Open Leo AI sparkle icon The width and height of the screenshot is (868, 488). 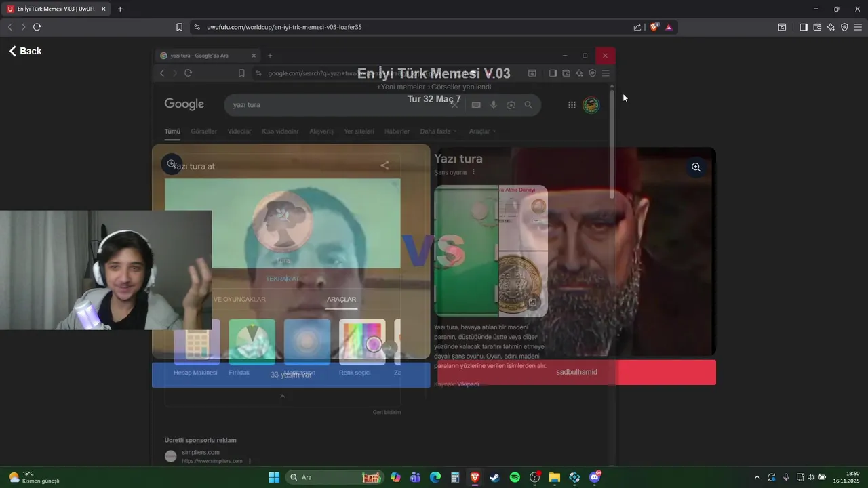point(831,27)
